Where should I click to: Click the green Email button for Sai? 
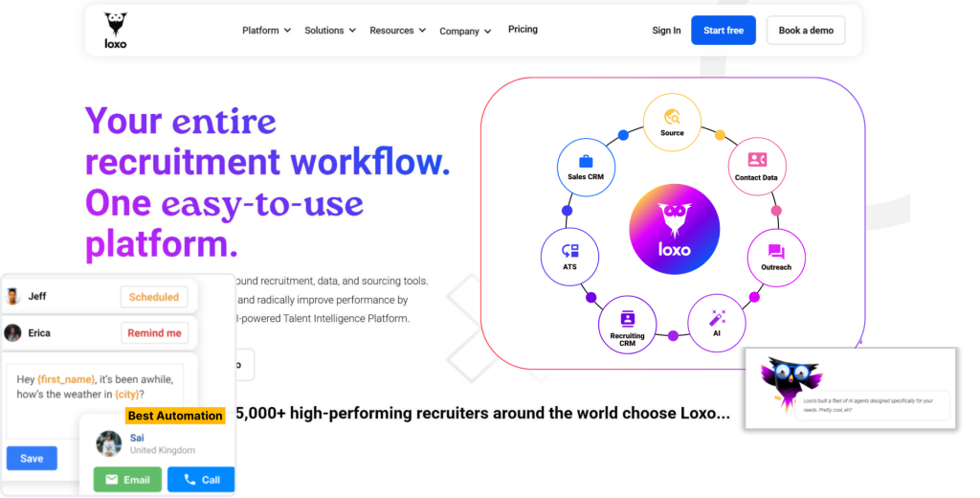point(127,479)
